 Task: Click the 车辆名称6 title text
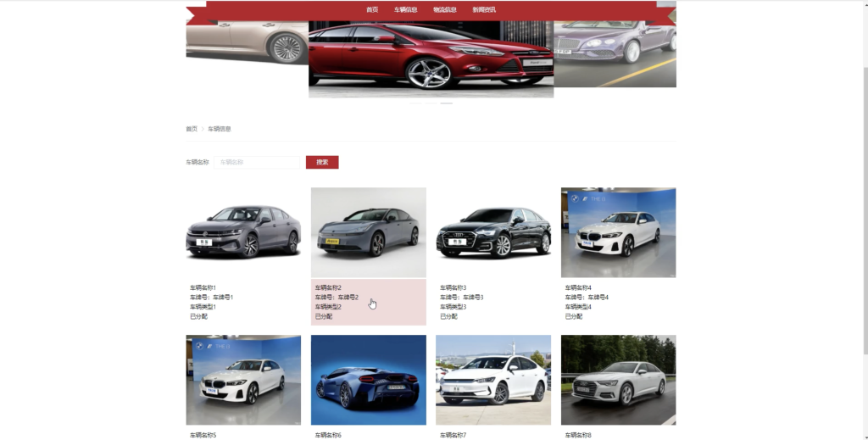[328, 435]
